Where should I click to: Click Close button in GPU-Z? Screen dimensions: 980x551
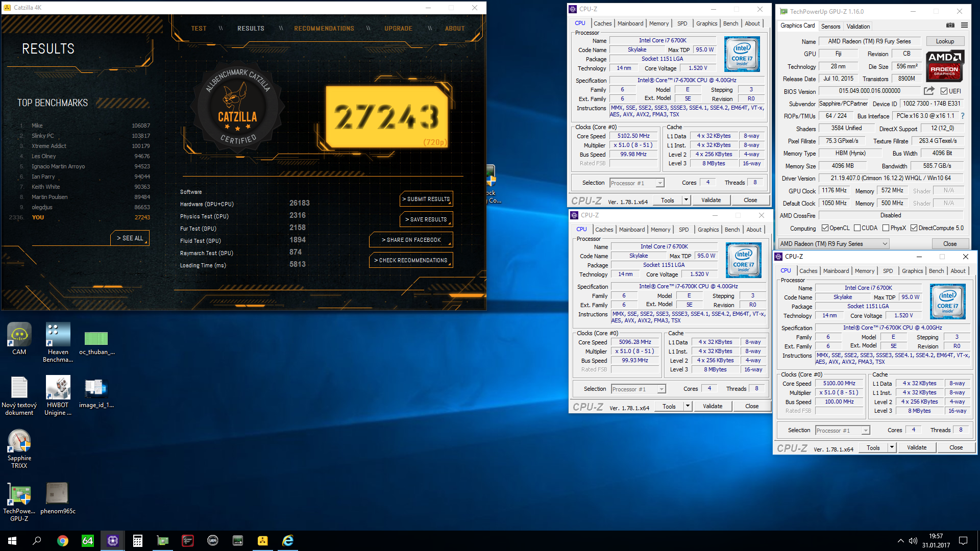pyautogui.click(x=949, y=244)
